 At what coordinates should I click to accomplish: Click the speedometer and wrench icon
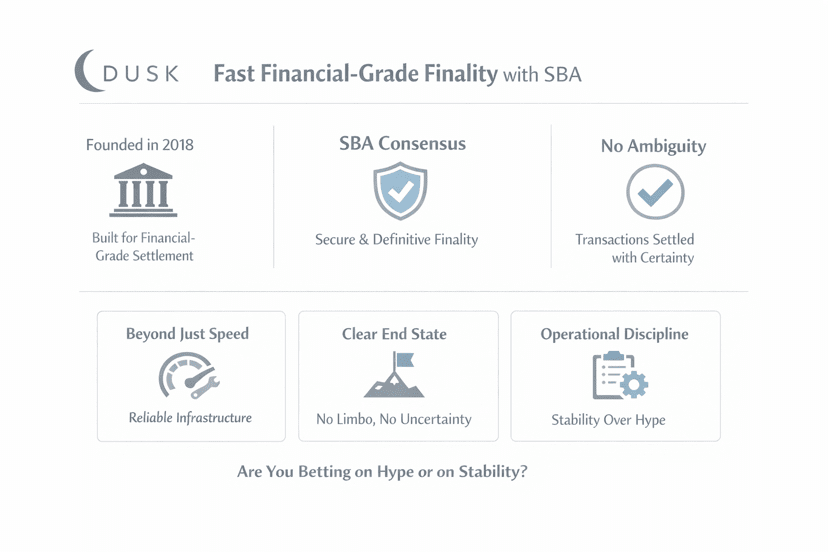[x=189, y=377]
